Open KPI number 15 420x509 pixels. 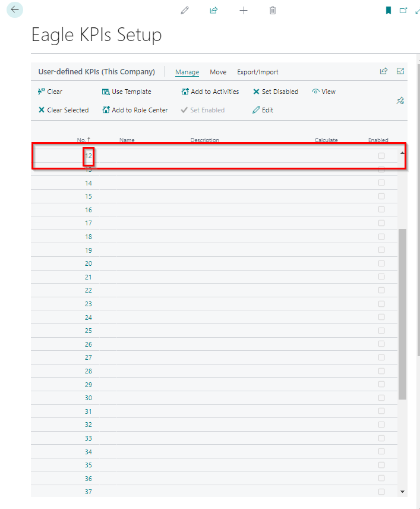[89, 196]
